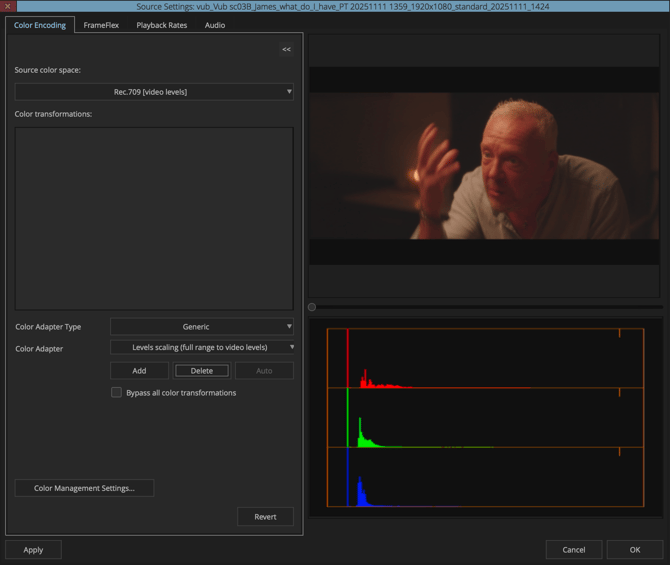Click the green channel histogram

(x=485, y=418)
